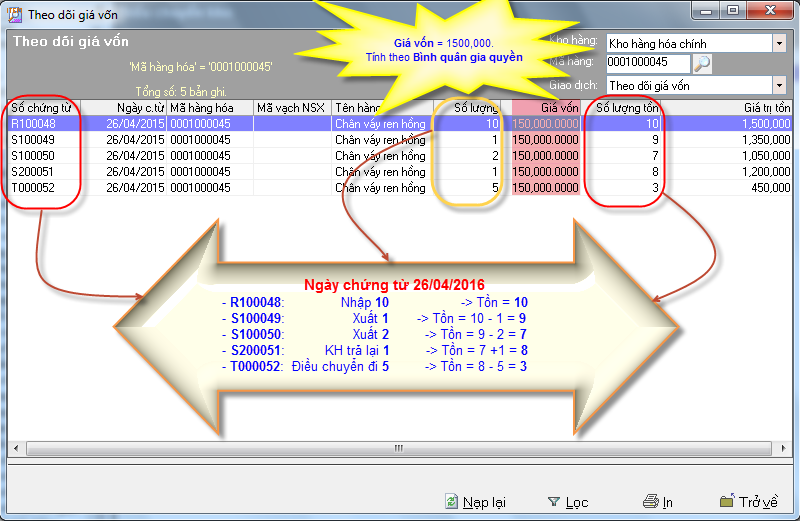
Task: Click the horizontal scrollbar thumb
Action: 398,448
